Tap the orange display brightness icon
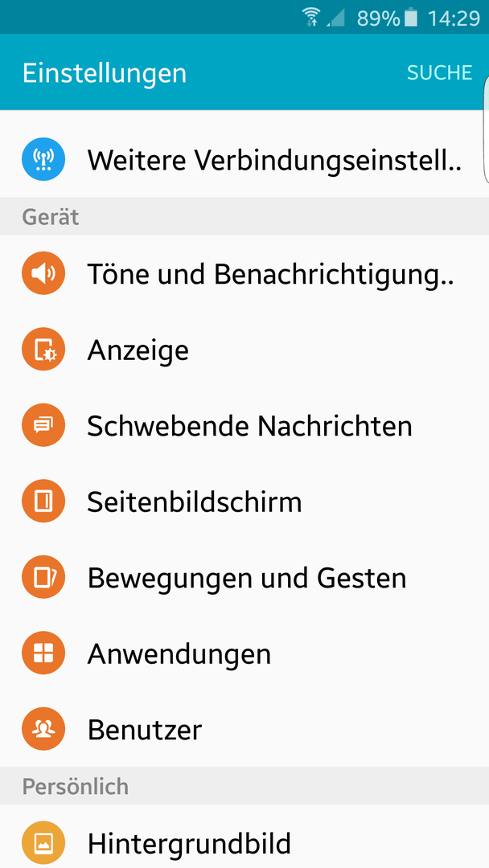 (43, 350)
